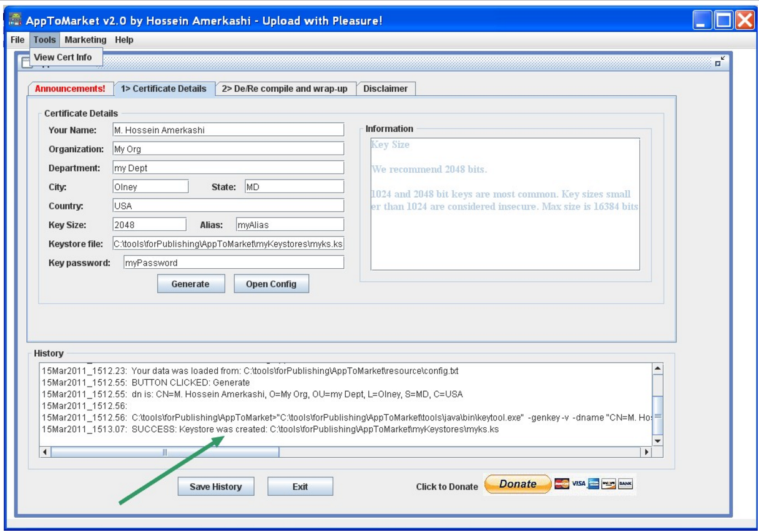
Task: Click the MasterCard payment icon
Action: [562, 484]
